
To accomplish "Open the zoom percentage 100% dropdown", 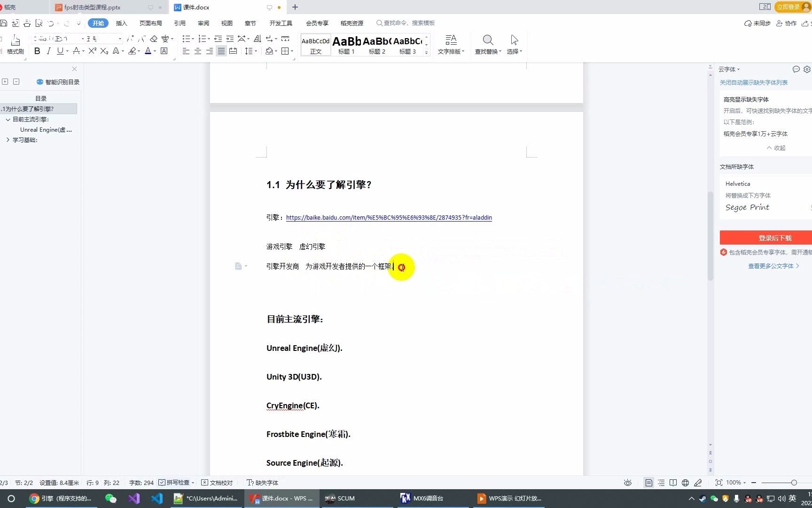I will [x=736, y=483].
